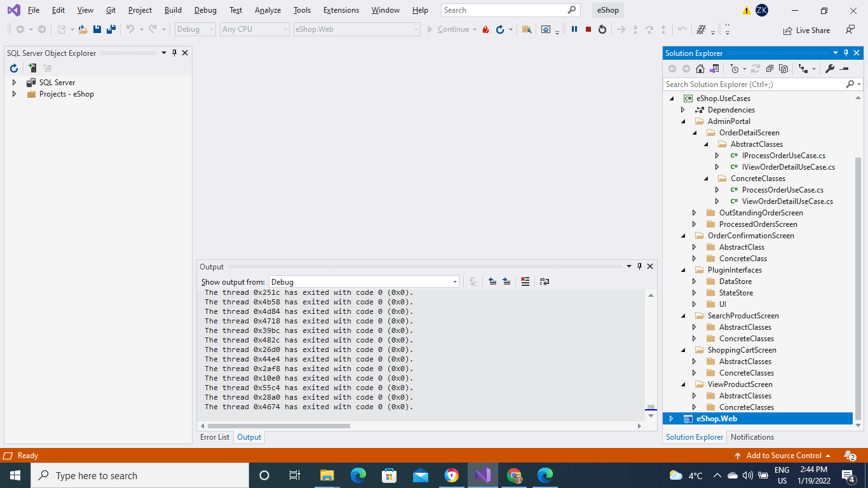Collapse all nodes in Solution Explorer
The image size is (868, 488).
(770, 68)
